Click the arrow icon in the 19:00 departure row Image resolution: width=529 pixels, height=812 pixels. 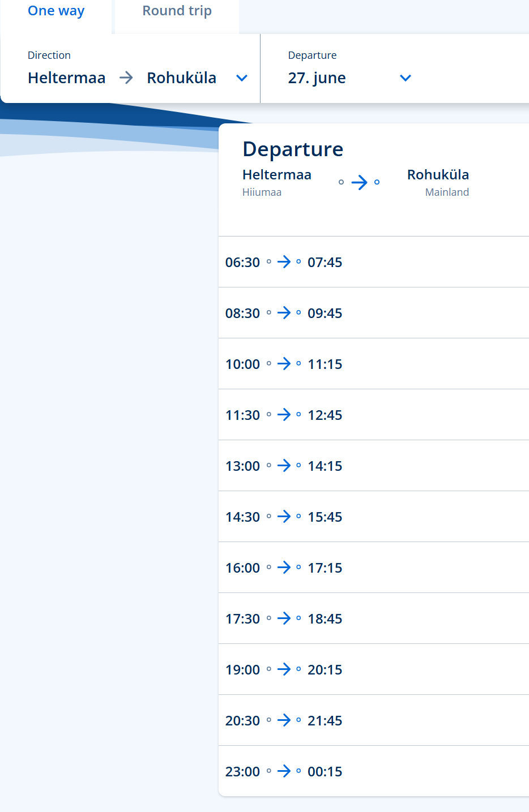pos(284,669)
